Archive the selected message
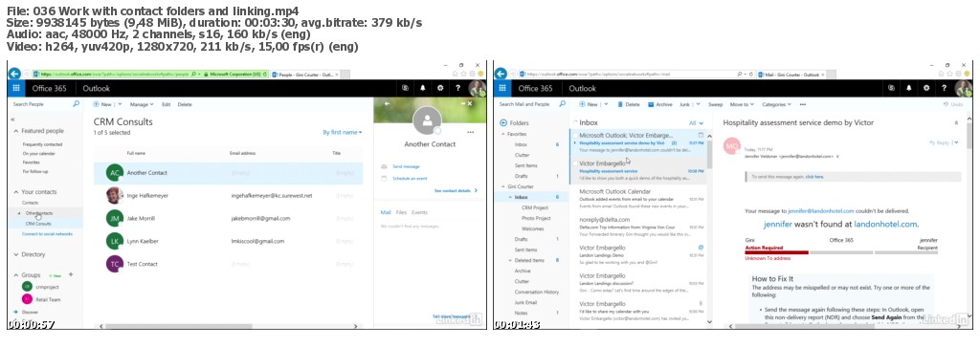 tap(660, 104)
